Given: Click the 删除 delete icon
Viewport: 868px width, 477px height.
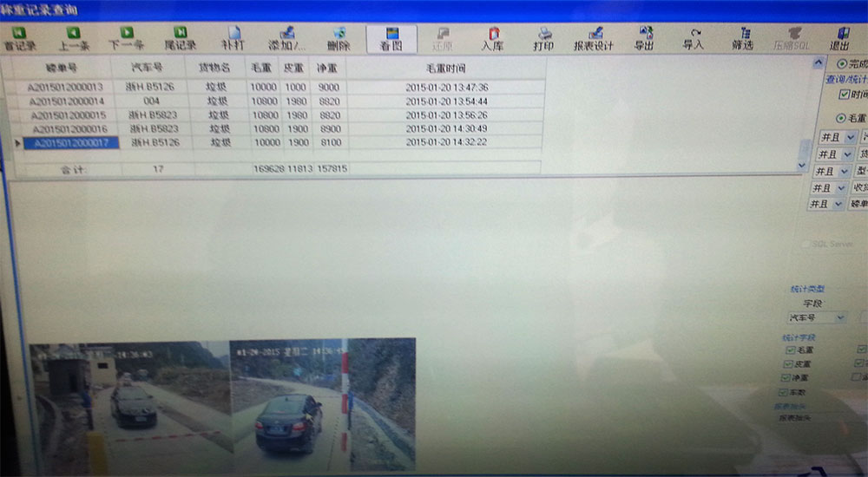Looking at the screenshot, I should click(x=339, y=38).
